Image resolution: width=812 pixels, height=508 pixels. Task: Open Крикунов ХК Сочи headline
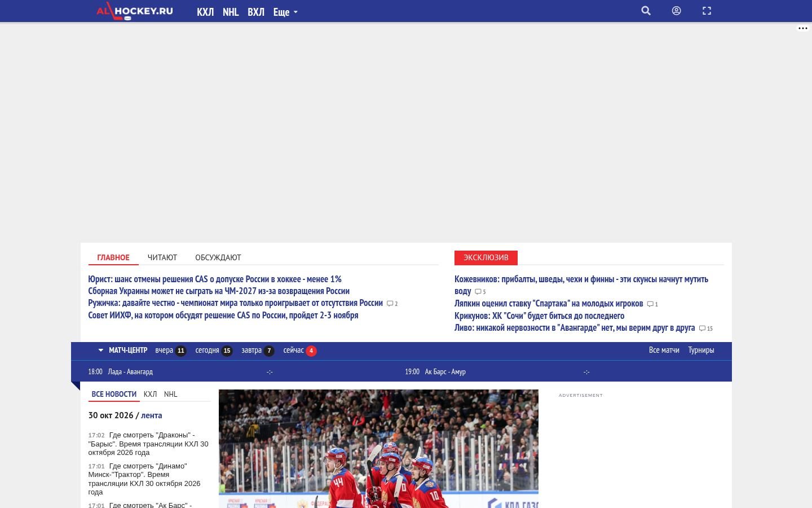click(x=539, y=316)
